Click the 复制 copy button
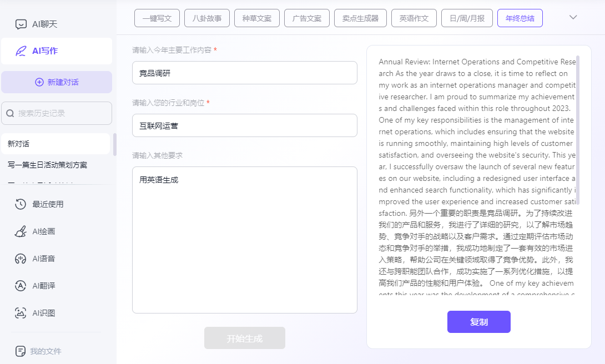 click(479, 322)
